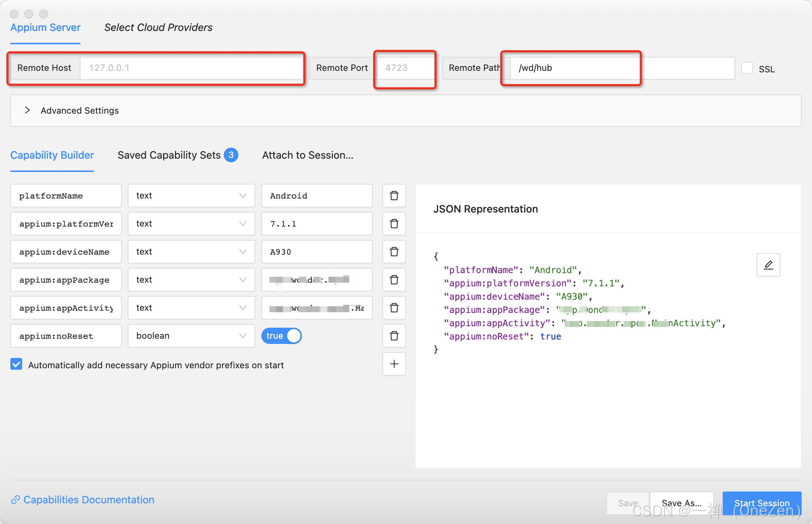Delete the appium:deviceName capability row
This screenshot has width=812, height=524.
[394, 252]
